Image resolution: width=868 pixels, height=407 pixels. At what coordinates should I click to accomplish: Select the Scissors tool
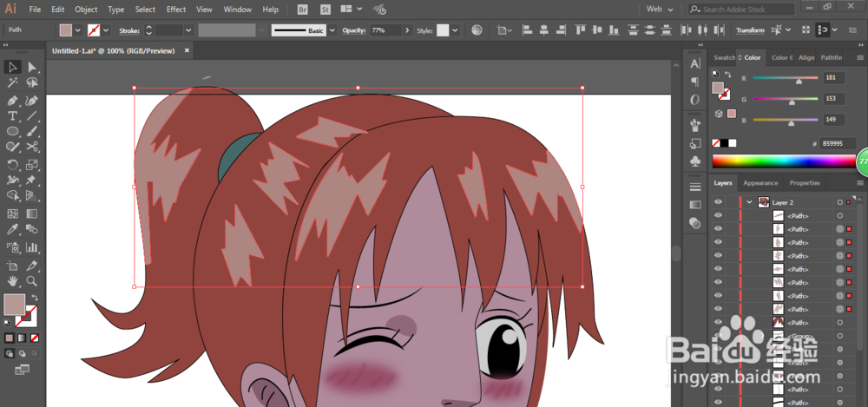coord(32,147)
